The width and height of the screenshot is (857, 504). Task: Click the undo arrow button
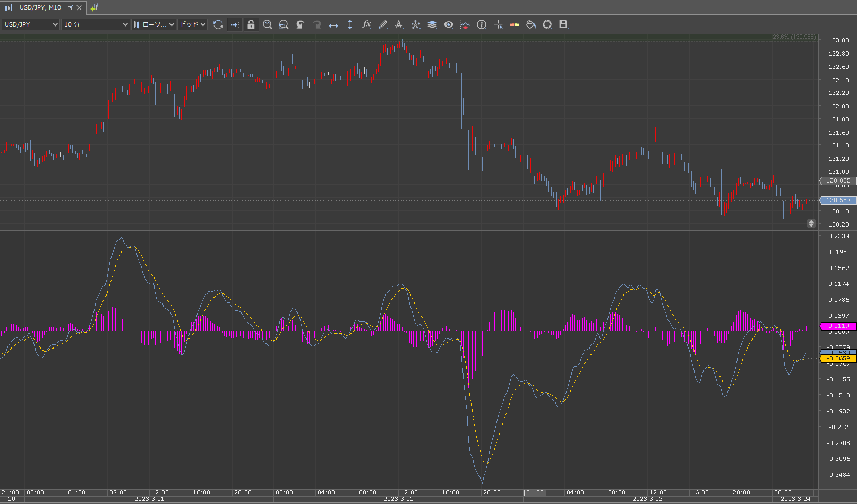[301, 24]
